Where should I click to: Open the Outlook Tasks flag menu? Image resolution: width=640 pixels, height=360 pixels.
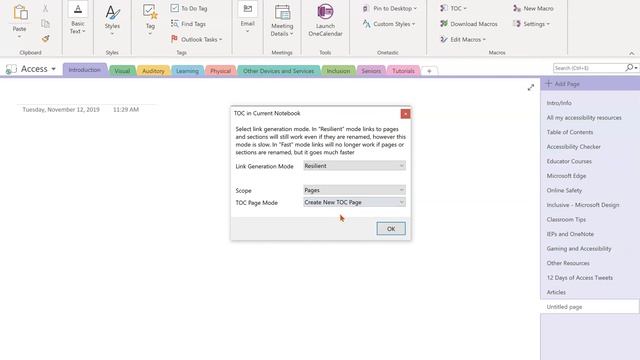click(x=196, y=39)
